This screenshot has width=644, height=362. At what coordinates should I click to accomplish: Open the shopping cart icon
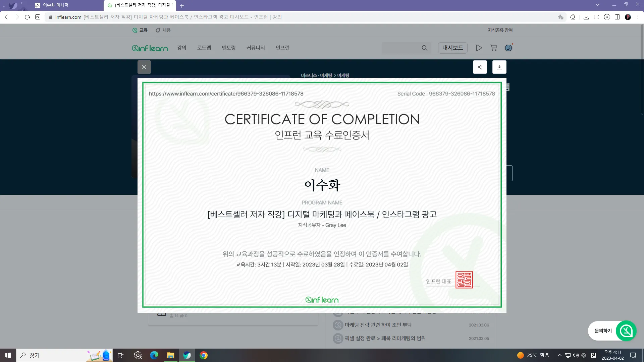coord(494,48)
